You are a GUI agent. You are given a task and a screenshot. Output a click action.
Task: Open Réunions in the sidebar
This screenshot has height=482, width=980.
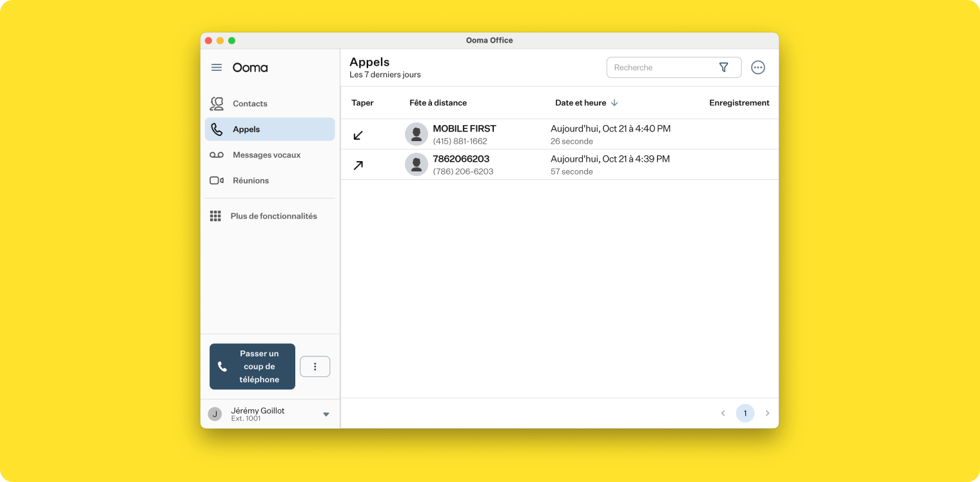[270, 180]
